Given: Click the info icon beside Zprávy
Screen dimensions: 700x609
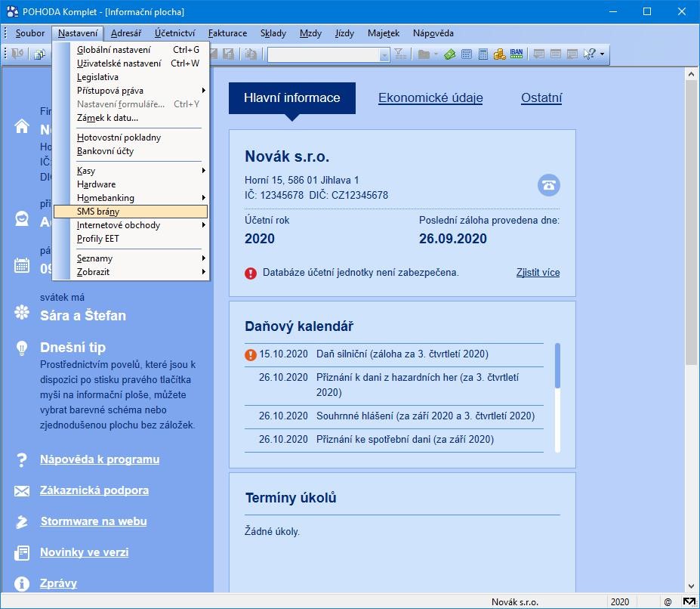Looking at the screenshot, I should click(22, 583).
